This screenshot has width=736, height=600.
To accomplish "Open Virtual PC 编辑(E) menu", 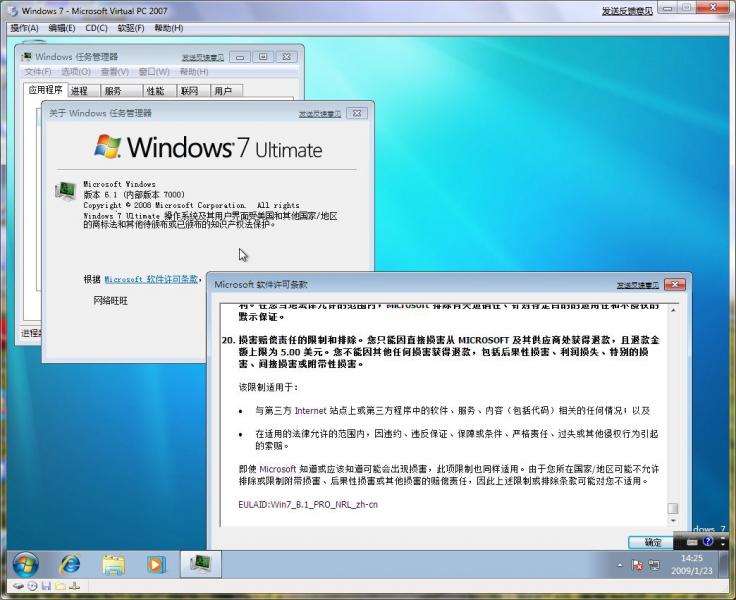I will pos(62,28).
